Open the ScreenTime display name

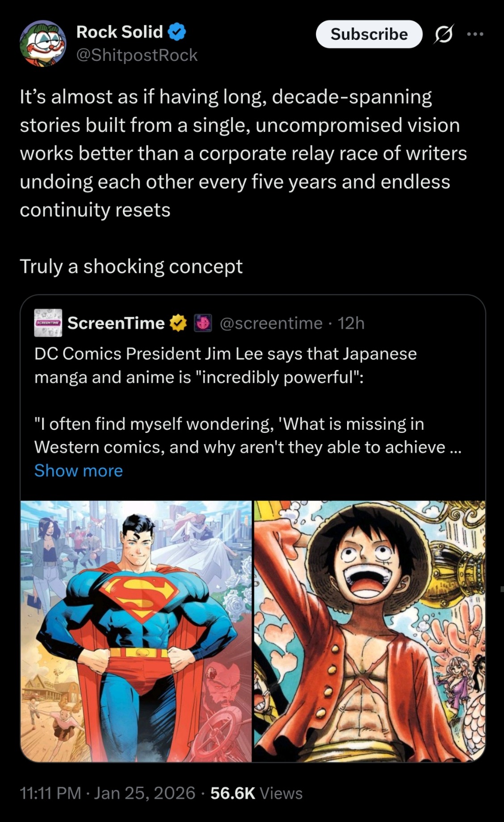pos(116,323)
